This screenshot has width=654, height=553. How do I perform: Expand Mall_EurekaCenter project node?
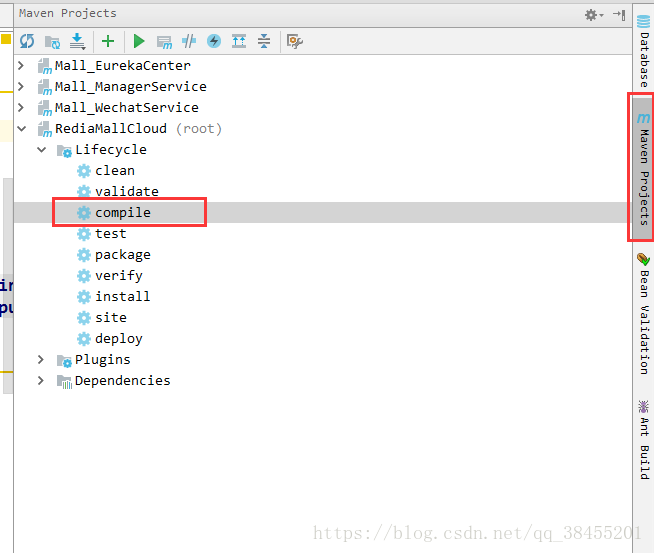pyautogui.click(x=21, y=65)
